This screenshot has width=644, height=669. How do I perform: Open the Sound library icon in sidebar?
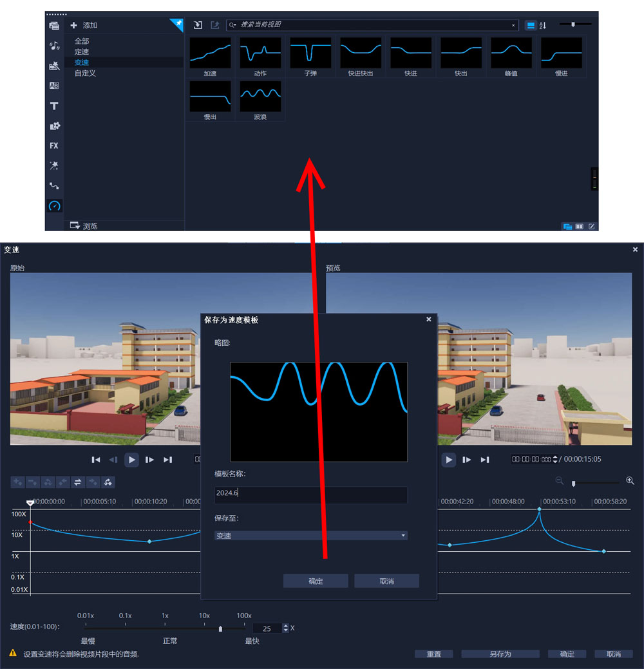[x=54, y=46]
